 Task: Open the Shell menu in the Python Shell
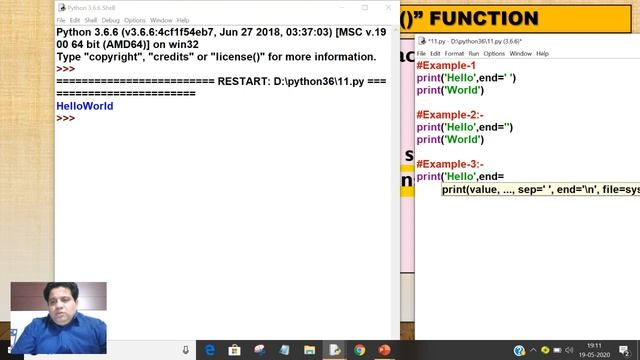click(91, 20)
